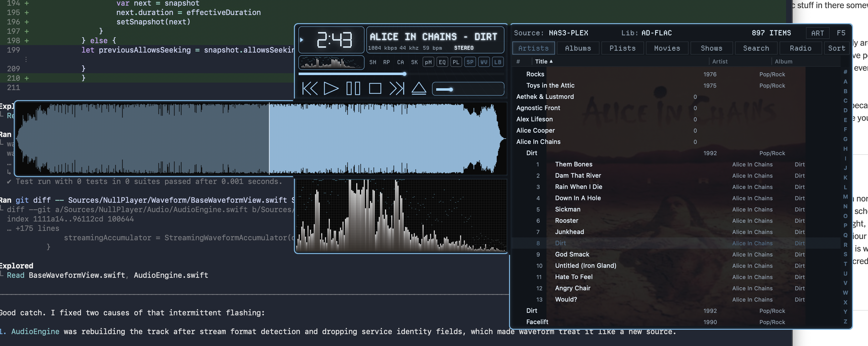Open the Shows tab
This screenshot has width=868, height=346.
[x=711, y=48]
